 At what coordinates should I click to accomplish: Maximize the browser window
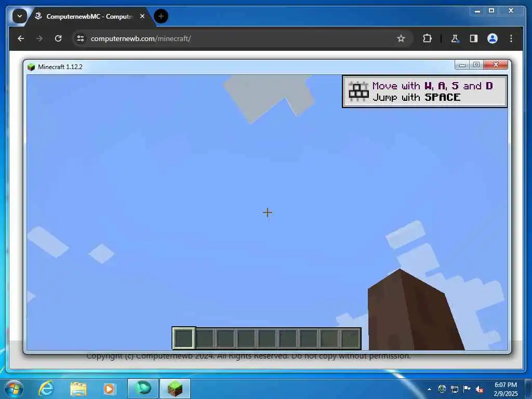pyautogui.click(x=491, y=11)
